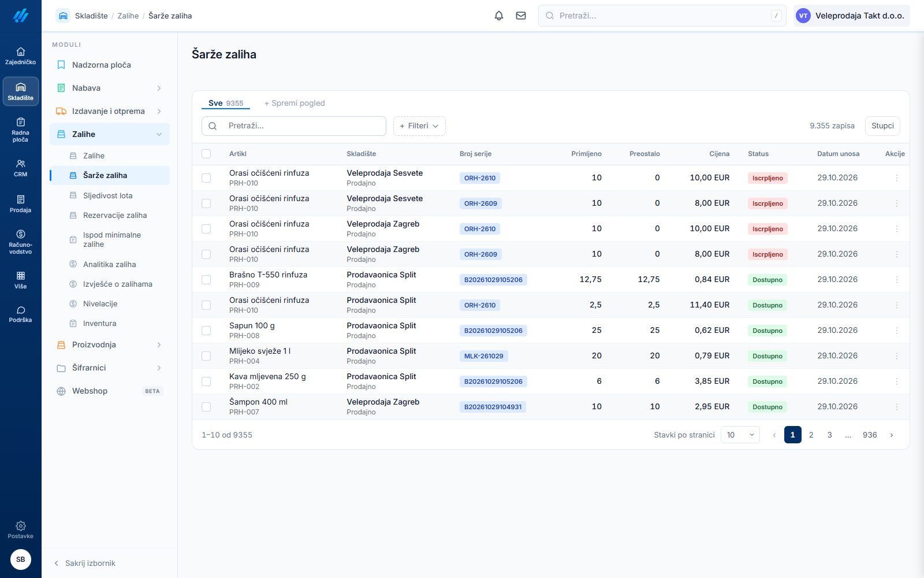Open the Skladište module icon
Screen dimensions: 924x578
point(21,91)
